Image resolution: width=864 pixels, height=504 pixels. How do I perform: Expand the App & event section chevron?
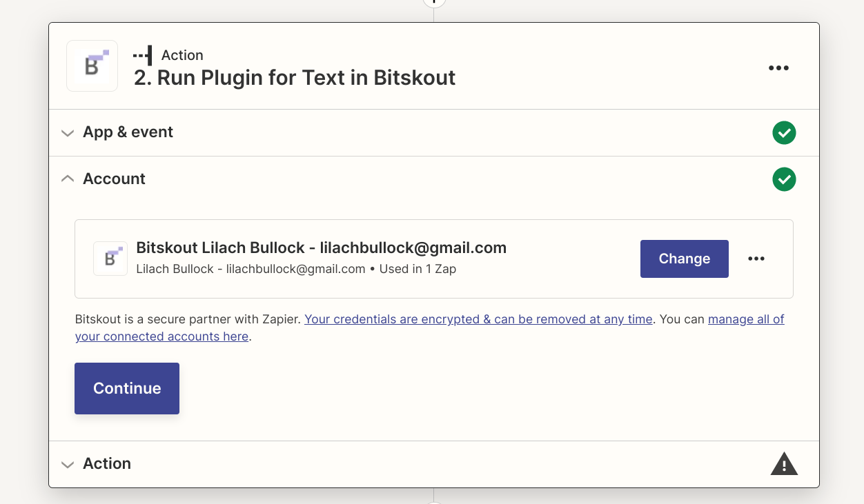[x=68, y=133]
